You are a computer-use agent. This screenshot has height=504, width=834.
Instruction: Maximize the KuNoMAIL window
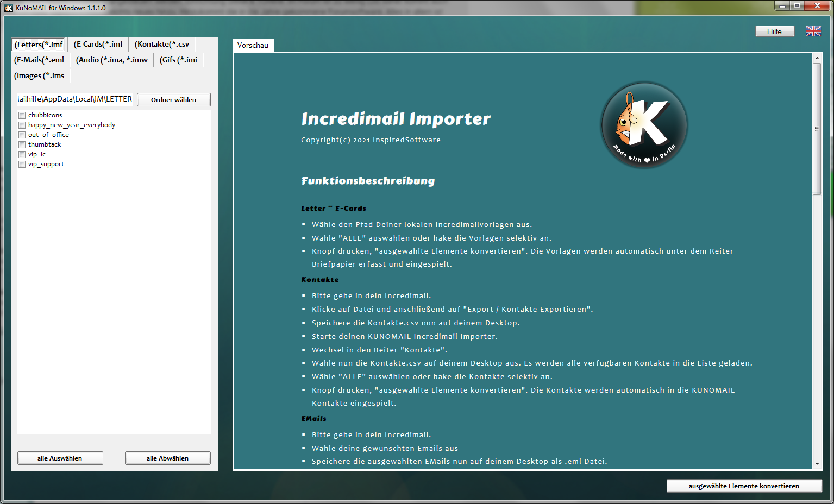[x=797, y=5]
